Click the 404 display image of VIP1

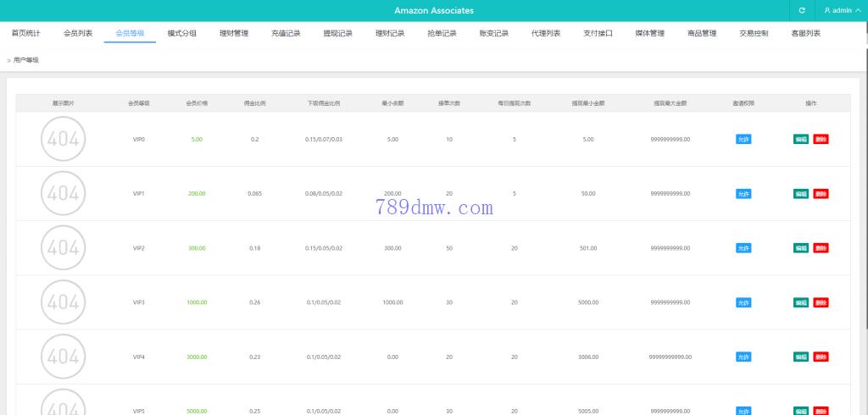click(63, 193)
